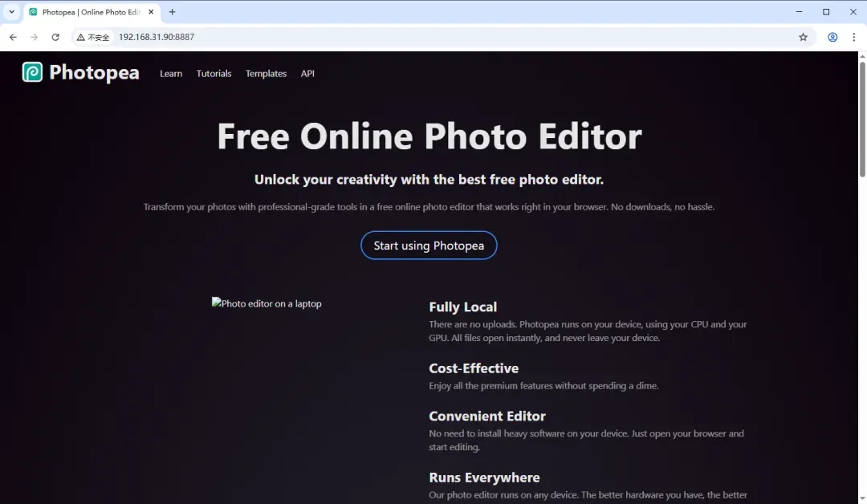Open the Learn menu item
This screenshot has height=504, width=867.
(171, 74)
